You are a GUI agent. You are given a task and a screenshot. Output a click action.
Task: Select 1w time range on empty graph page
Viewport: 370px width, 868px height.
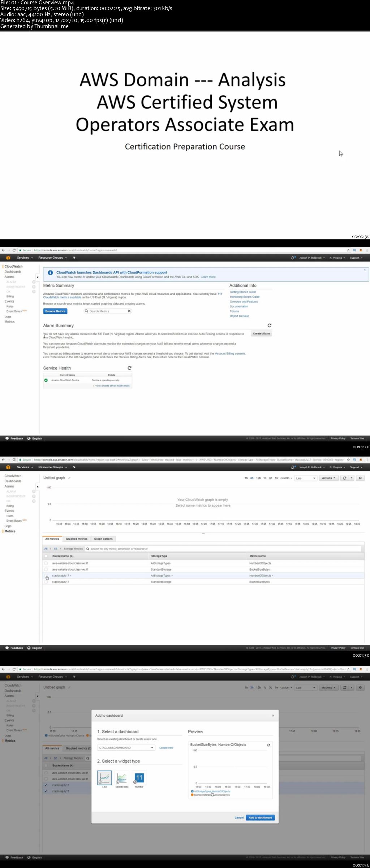click(276, 478)
